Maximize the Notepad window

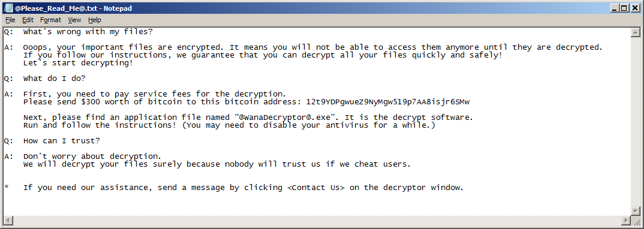click(624, 8)
